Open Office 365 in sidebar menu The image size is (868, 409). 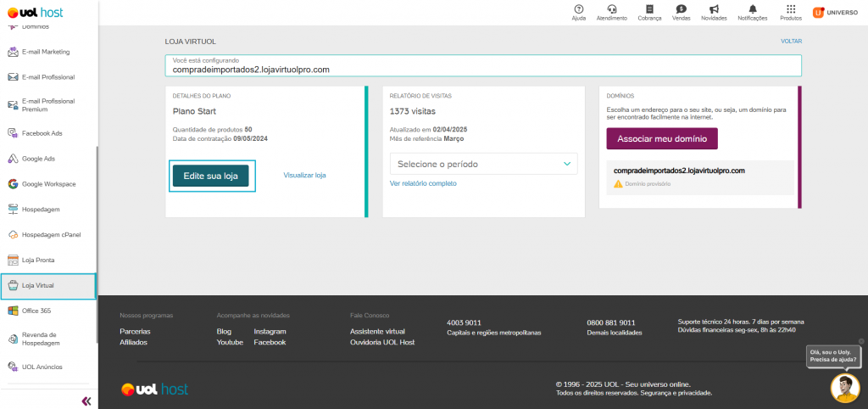click(36, 311)
